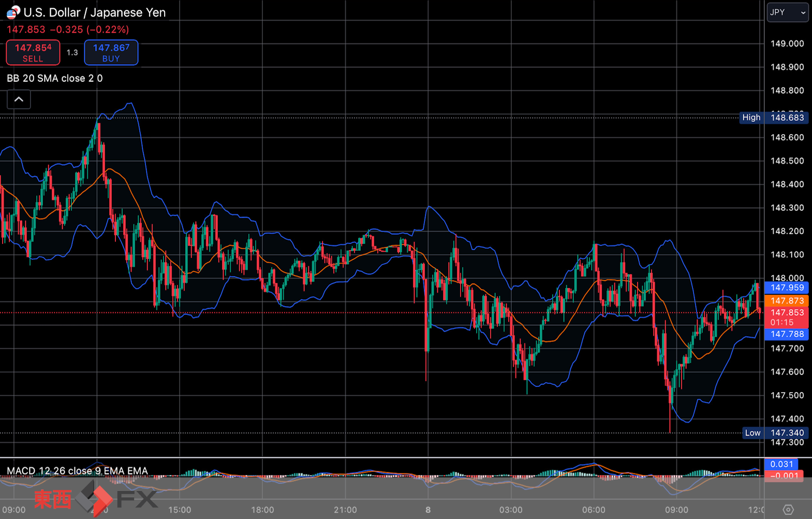Viewport: 812px width, 519px height.
Task: Click the blue 147.788 lower band tag
Action: pyautogui.click(x=787, y=334)
